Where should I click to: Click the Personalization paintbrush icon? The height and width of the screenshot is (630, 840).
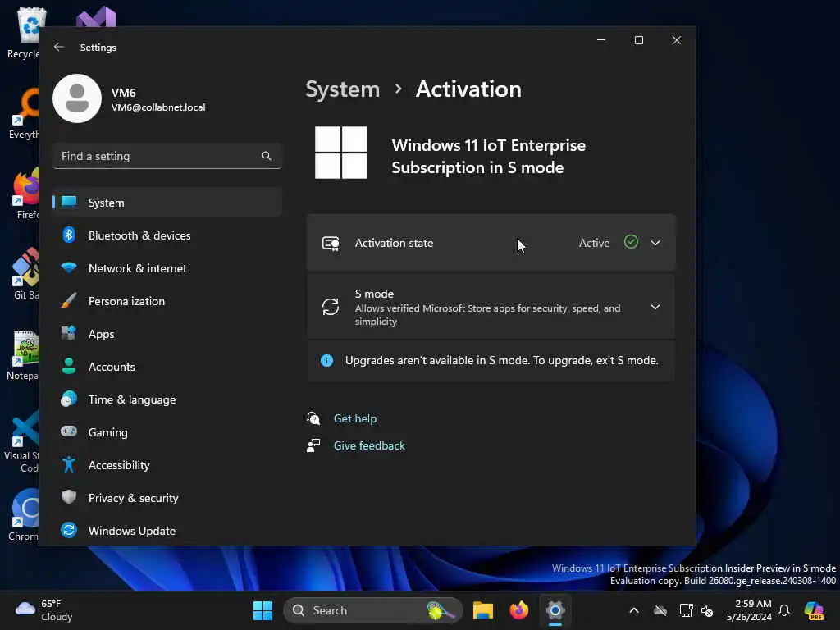point(69,300)
